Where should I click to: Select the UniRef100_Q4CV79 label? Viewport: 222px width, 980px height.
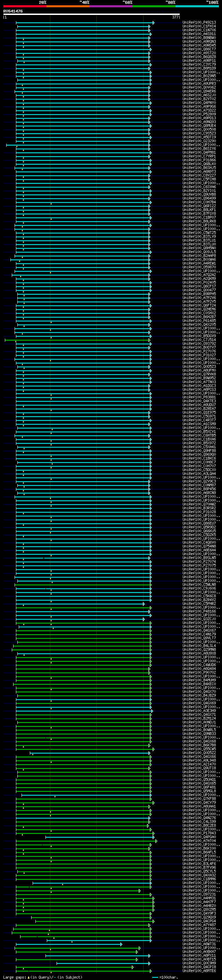tap(199, 802)
